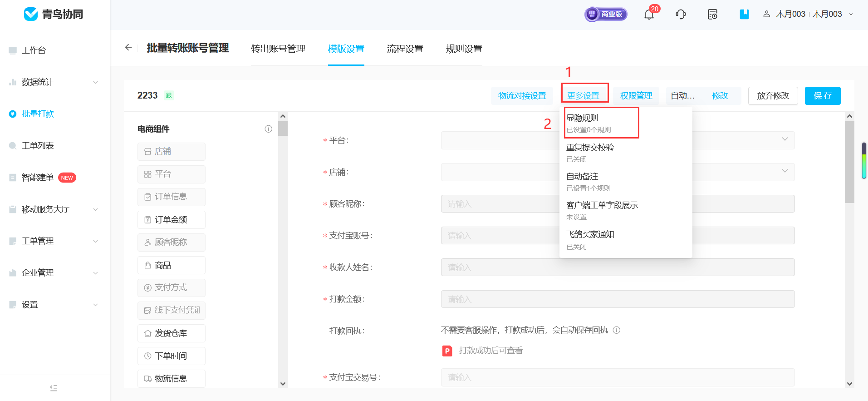The image size is (868, 401).
Task: Add the 支付方式 component
Action: pos(172,288)
